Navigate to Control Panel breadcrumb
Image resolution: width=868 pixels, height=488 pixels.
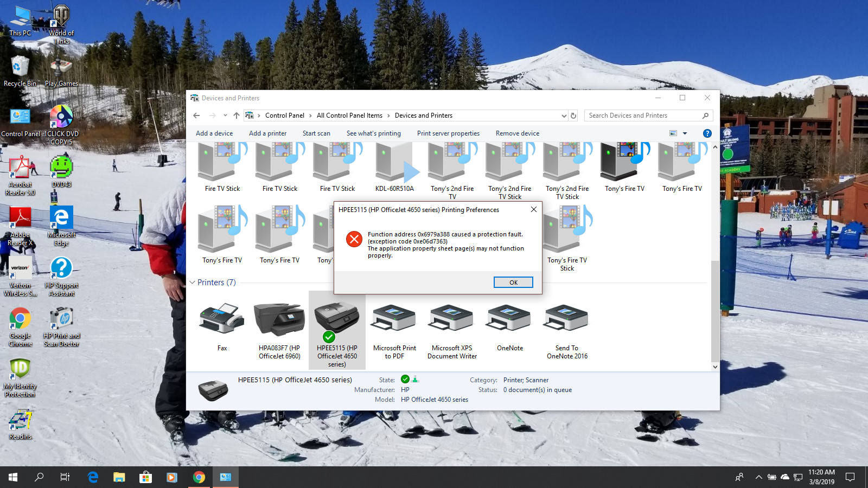(285, 115)
